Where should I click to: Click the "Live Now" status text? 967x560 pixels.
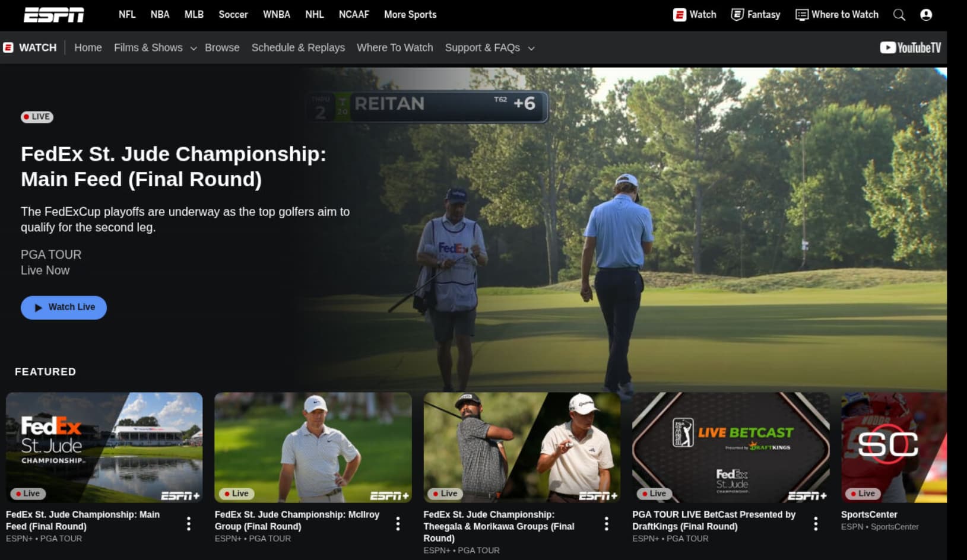point(45,271)
